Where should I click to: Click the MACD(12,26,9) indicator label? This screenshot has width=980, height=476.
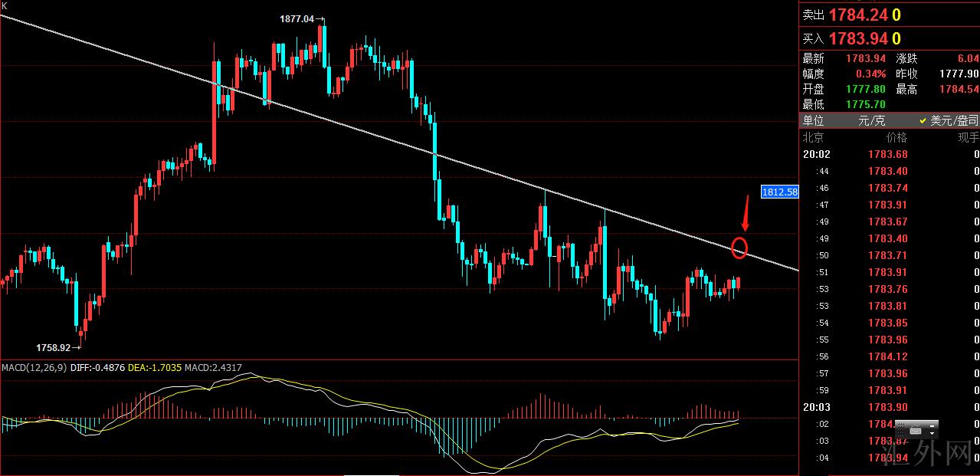(34, 368)
